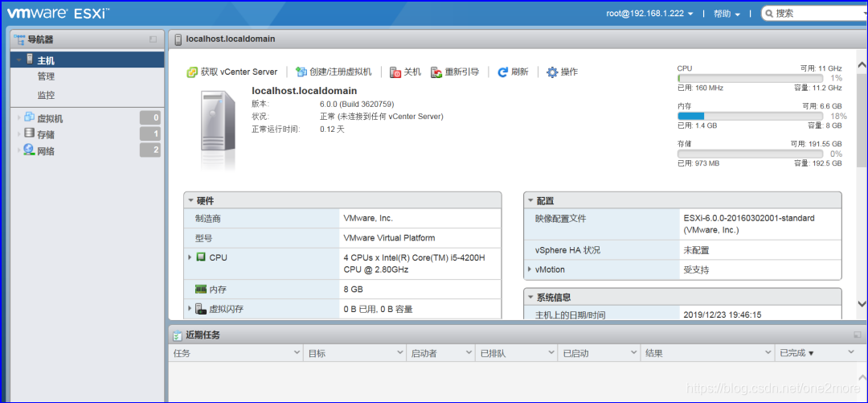
Task: Click the 内存 memory usage bar
Action: pyautogui.click(x=750, y=116)
